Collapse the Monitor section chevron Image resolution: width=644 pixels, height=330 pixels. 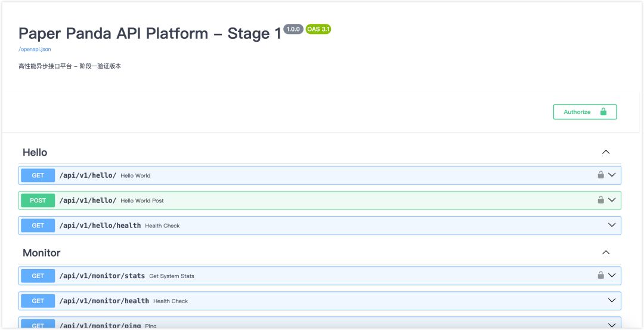tap(606, 252)
